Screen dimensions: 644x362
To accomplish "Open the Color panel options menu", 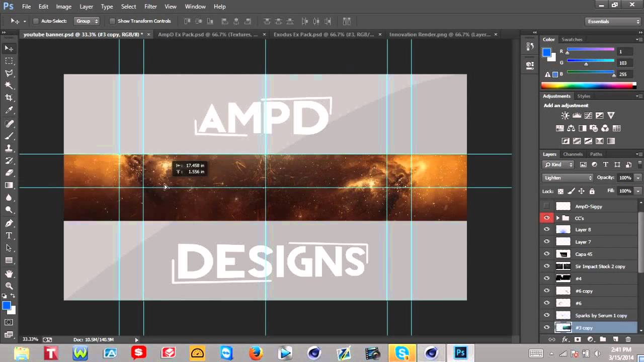I will point(639,39).
